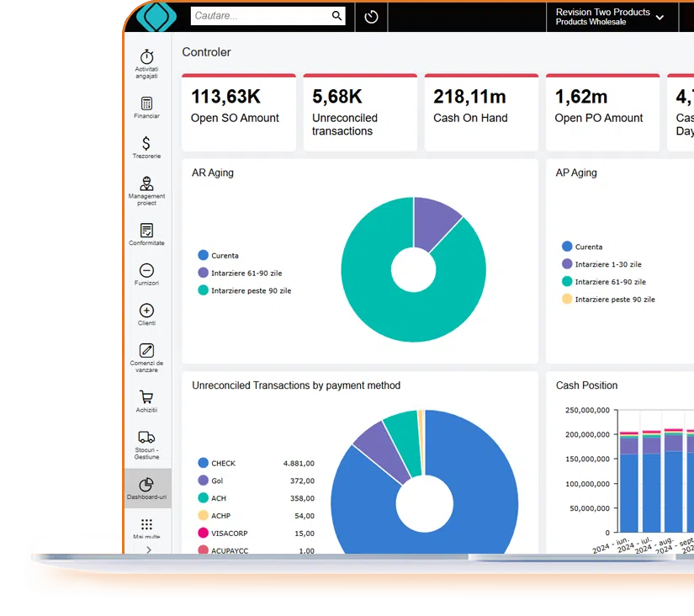Screen dimensions: 694x616
Task: Open the Management proiect sidebar icon
Action: (146, 183)
